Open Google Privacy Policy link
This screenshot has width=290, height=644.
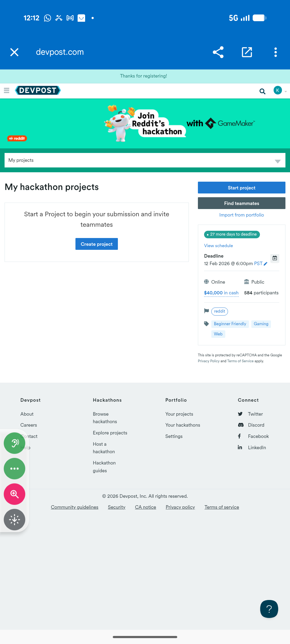pos(209,361)
